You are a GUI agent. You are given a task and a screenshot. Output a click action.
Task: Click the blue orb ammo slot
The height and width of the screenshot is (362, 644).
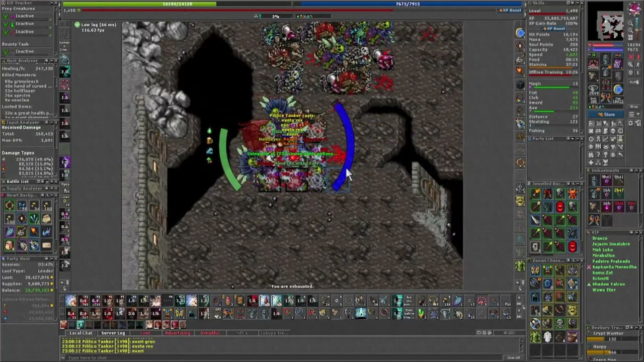pos(618,89)
